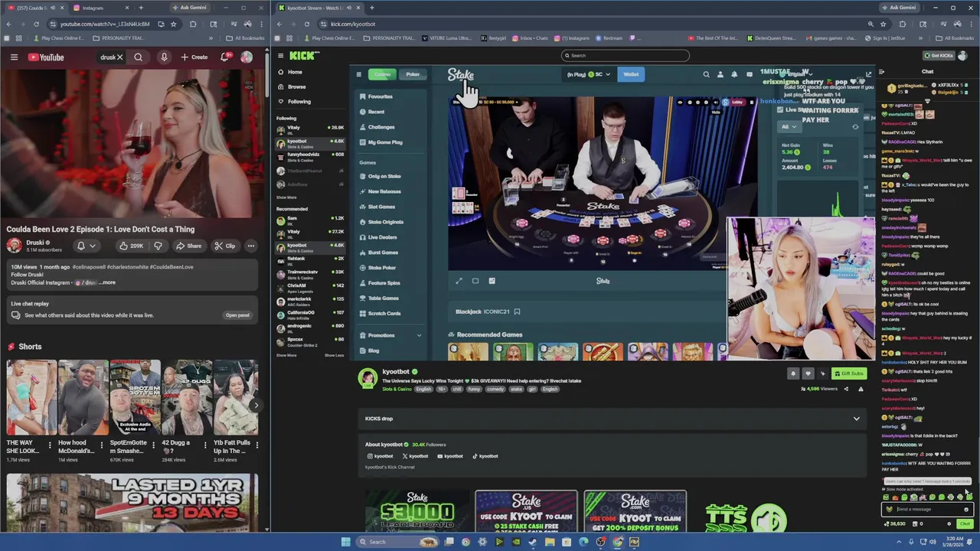Click the Clip button under video
980x551 pixels.
tap(225, 246)
